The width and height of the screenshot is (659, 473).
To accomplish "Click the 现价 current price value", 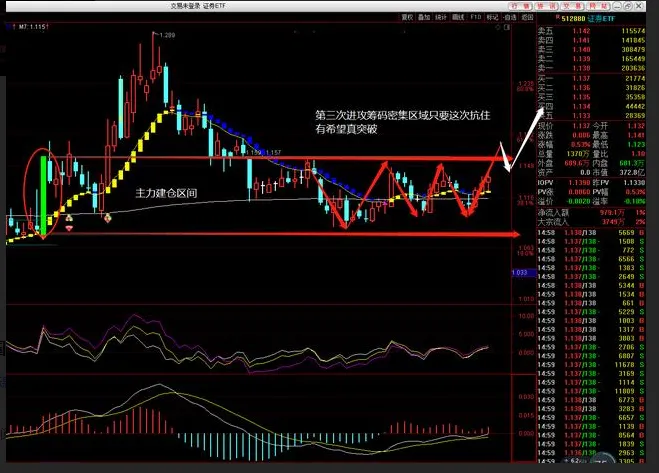I will 581,126.
